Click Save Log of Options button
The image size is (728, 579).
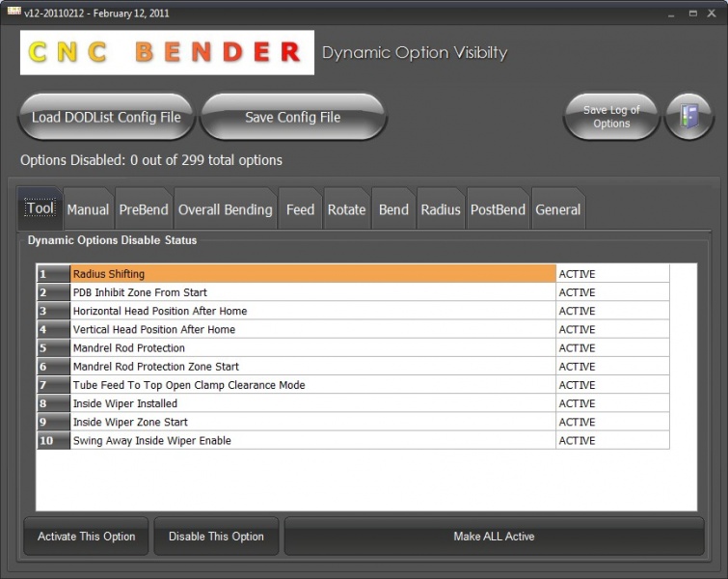click(x=611, y=117)
